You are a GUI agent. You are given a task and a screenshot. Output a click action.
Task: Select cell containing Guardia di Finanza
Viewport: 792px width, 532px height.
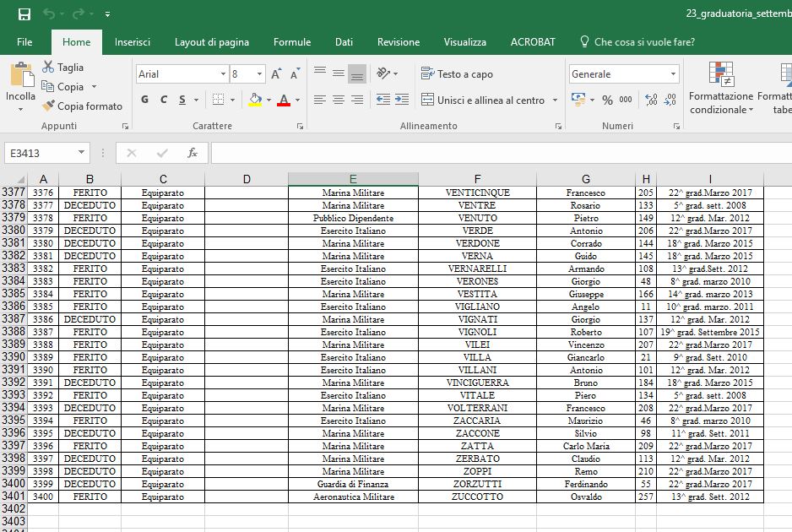click(x=353, y=484)
